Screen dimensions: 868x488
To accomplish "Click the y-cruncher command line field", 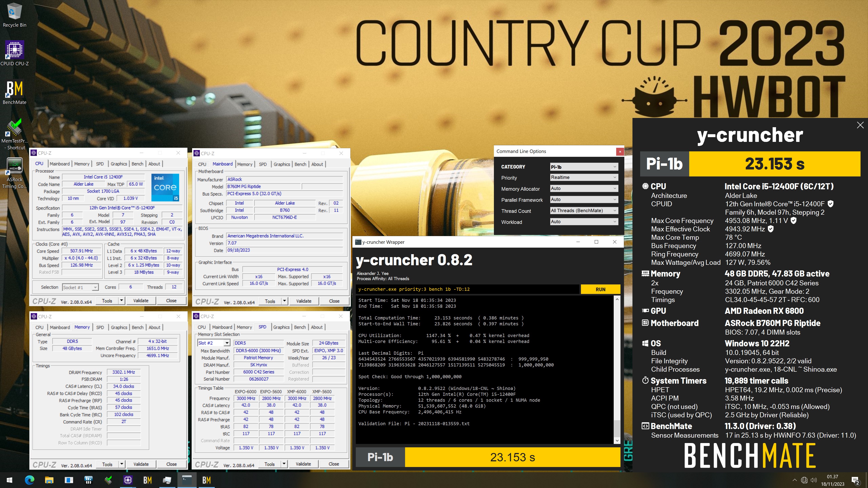I will coord(468,289).
